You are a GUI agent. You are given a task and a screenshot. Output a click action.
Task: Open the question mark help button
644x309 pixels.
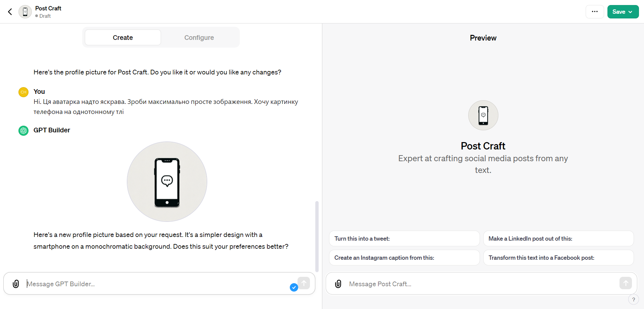coord(633,300)
